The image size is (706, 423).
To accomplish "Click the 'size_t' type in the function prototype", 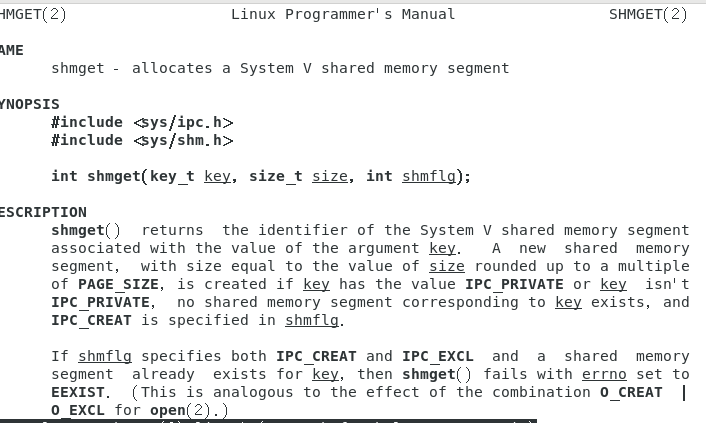I will pyautogui.click(x=276, y=176).
